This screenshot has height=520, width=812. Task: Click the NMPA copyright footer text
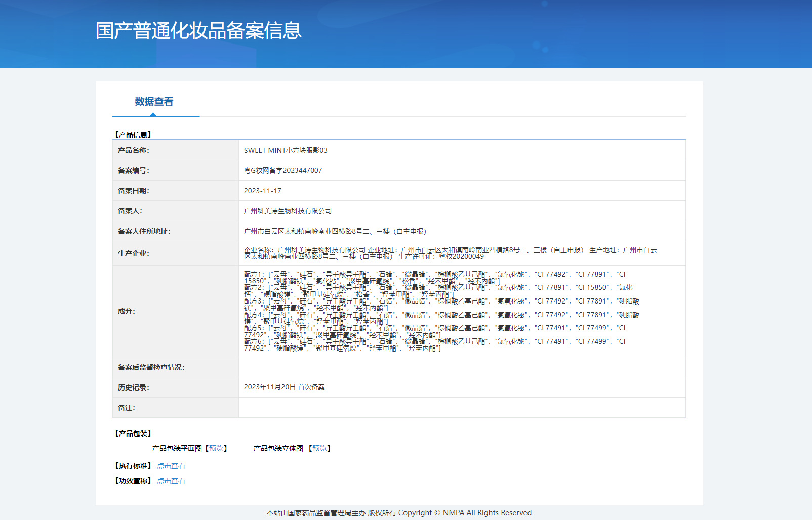click(399, 513)
